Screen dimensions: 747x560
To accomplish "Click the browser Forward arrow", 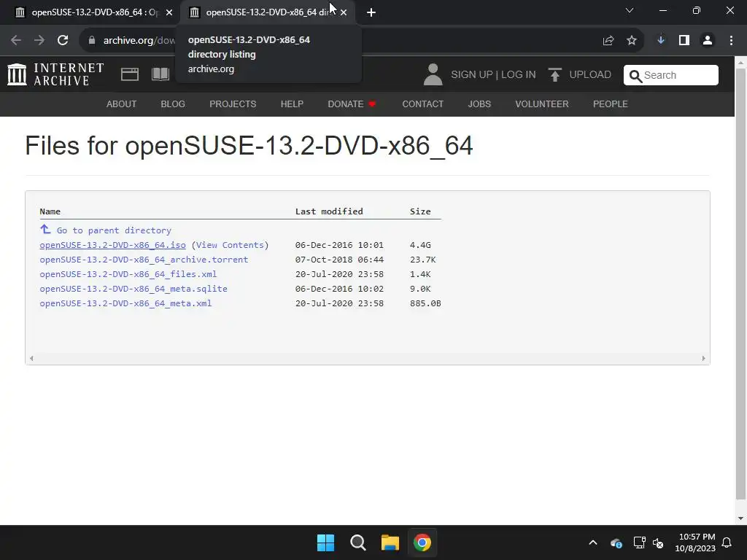I will [39, 41].
